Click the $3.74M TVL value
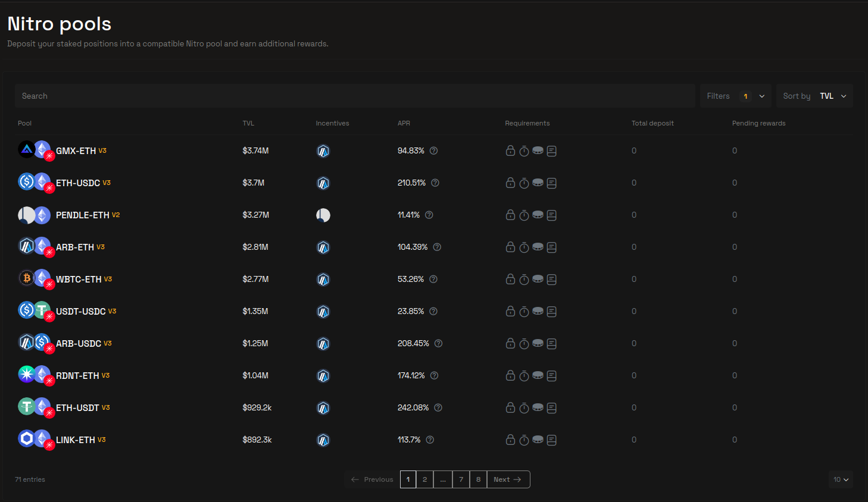Screen dimensions: 868x502 [255, 150]
